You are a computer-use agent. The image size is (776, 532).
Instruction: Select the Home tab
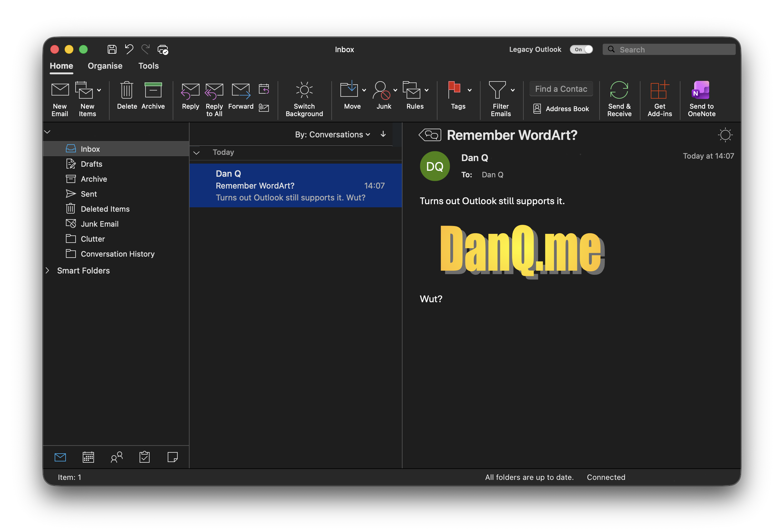[62, 66]
